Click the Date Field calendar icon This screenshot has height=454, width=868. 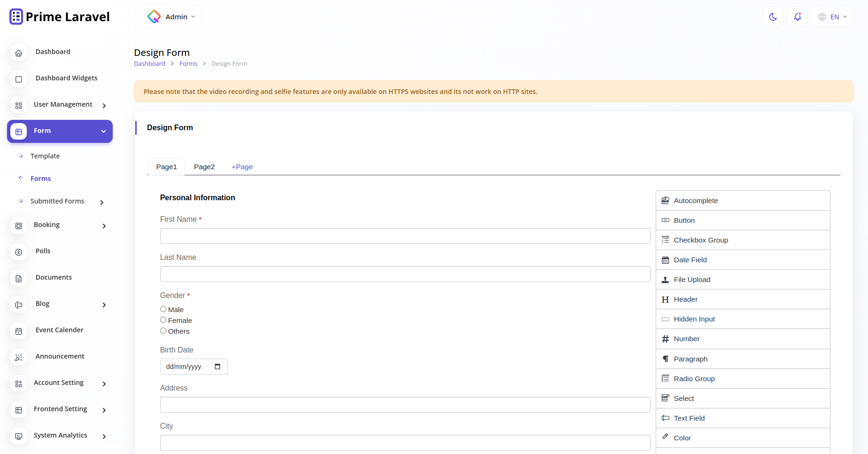[x=665, y=259]
